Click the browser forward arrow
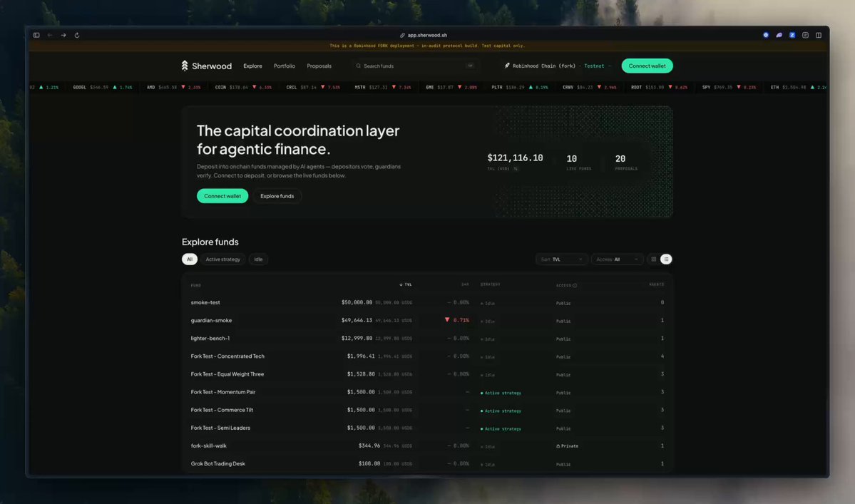Screen dimensions: 855x504 [x=63, y=35]
